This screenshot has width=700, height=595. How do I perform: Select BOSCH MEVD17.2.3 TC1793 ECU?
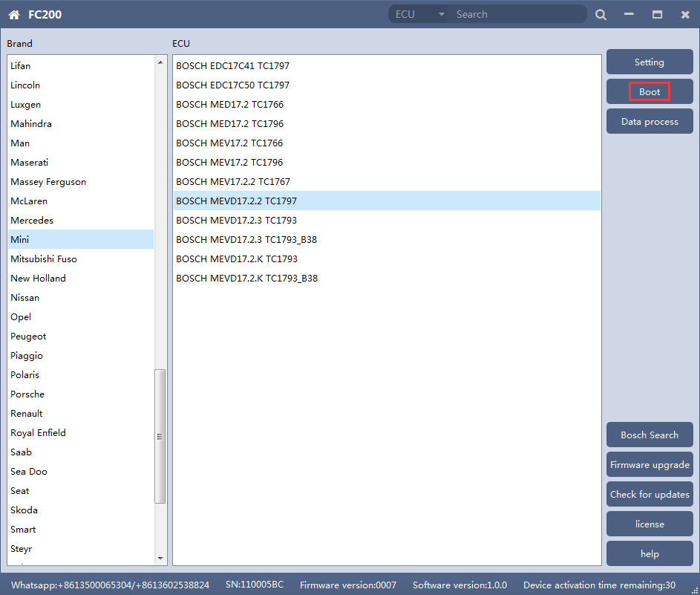tap(387, 220)
